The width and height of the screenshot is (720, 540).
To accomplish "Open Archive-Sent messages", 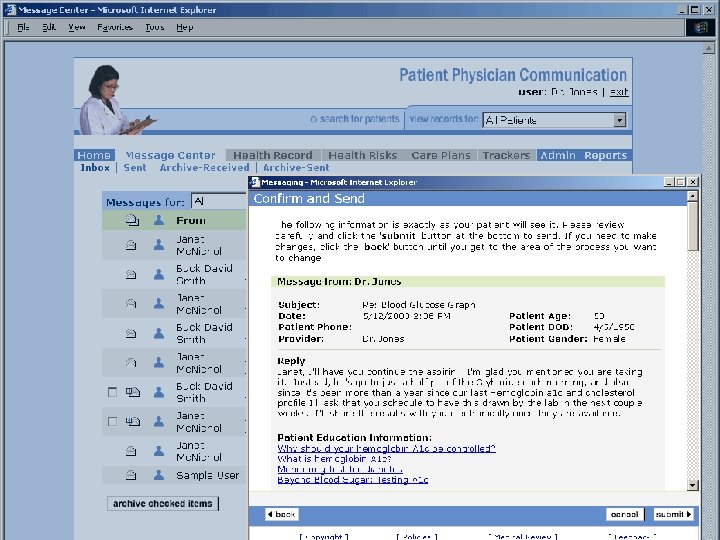I will coord(296,168).
